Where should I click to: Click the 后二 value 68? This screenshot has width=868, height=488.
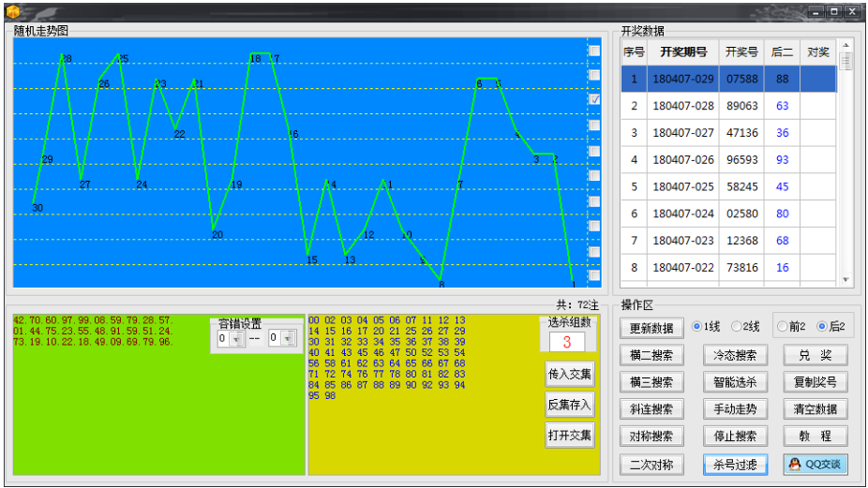[782, 241]
